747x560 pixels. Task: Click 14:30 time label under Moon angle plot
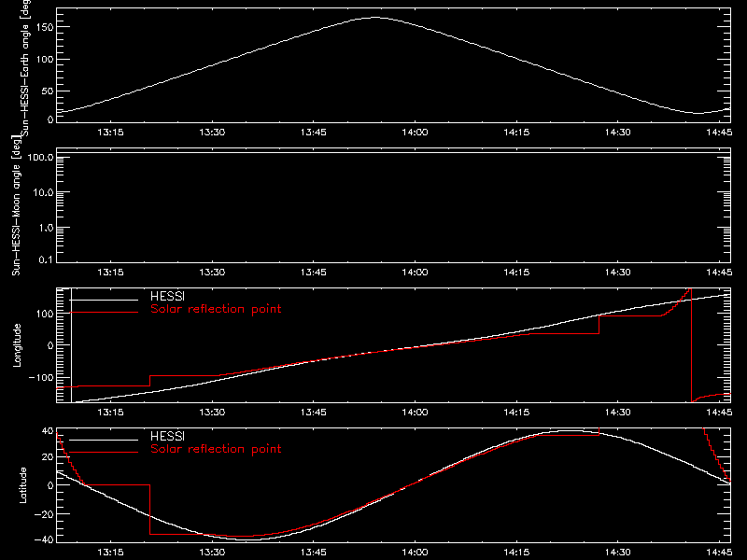tap(618, 273)
